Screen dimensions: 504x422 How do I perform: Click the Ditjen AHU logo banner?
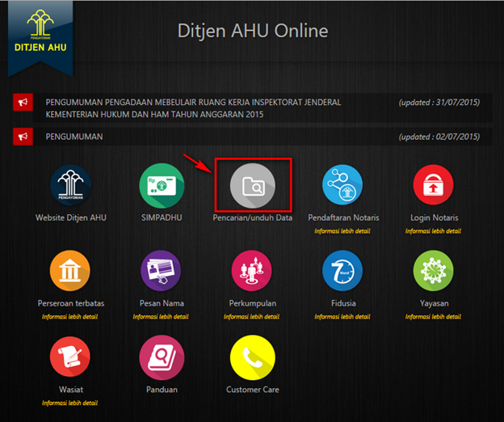pos(40,36)
